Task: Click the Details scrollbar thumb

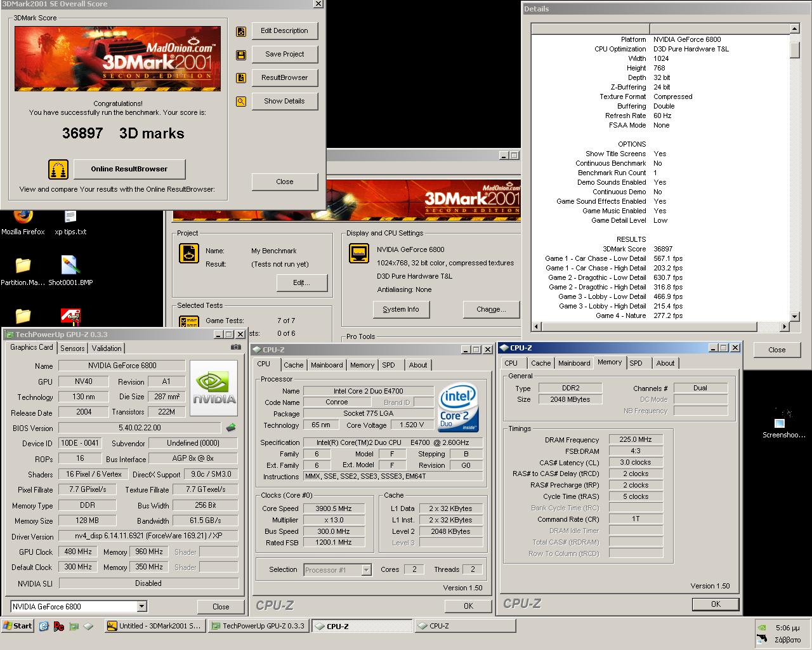Action: (x=795, y=51)
